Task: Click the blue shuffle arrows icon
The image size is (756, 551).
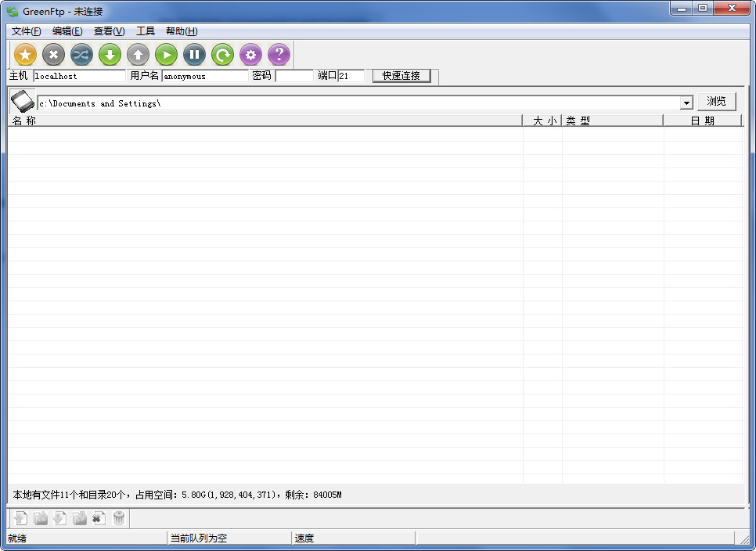Action: 82,55
